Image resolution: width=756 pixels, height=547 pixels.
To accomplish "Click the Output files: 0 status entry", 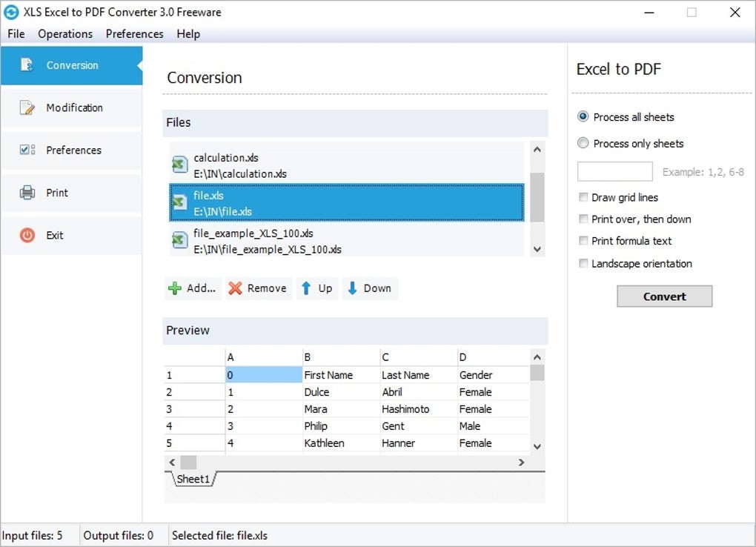I will click(118, 535).
